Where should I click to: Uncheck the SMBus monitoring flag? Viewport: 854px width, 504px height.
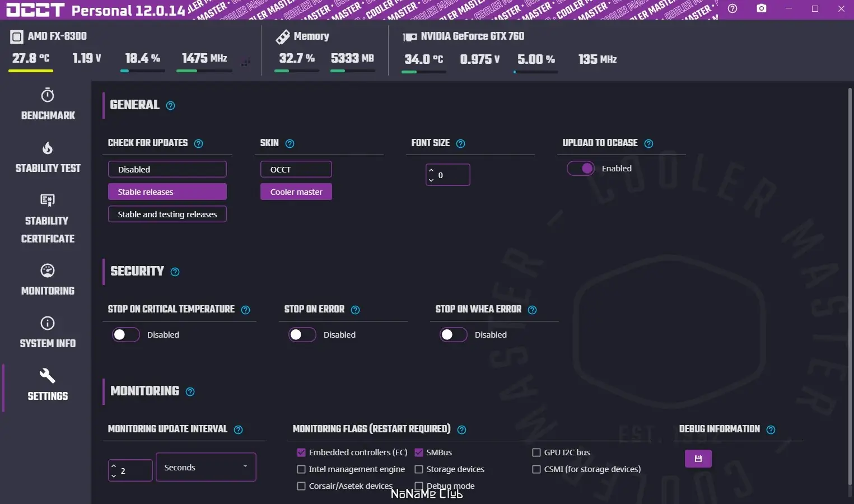[x=419, y=452]
